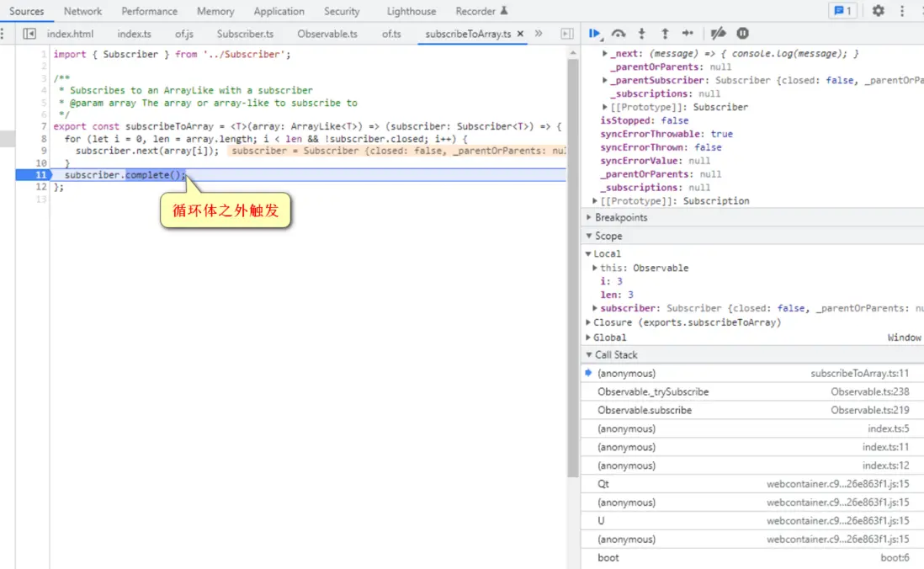Screen dimensions: 924x569
Task: Switch to the Network panel tab
Action: [x=82, y=11]
